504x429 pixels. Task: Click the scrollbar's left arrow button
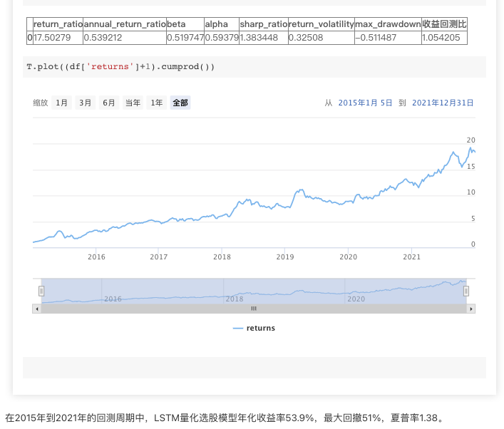[x=36, y=309]
